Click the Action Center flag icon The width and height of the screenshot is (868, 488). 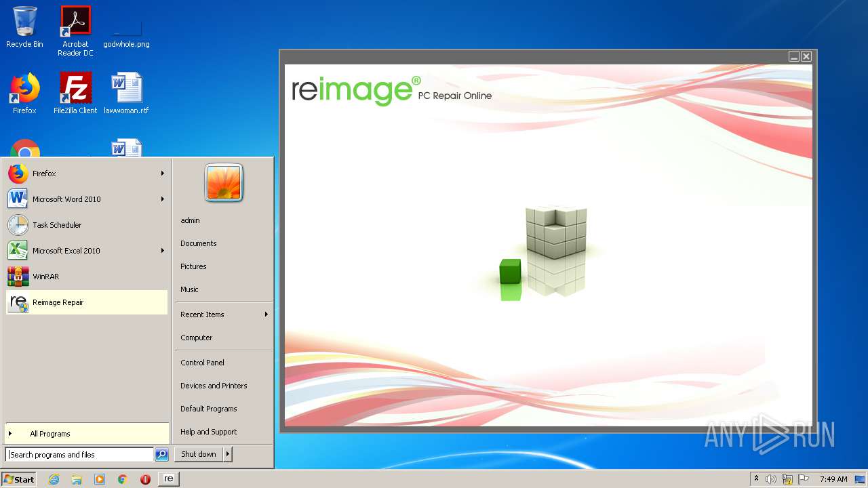(804, 479)
